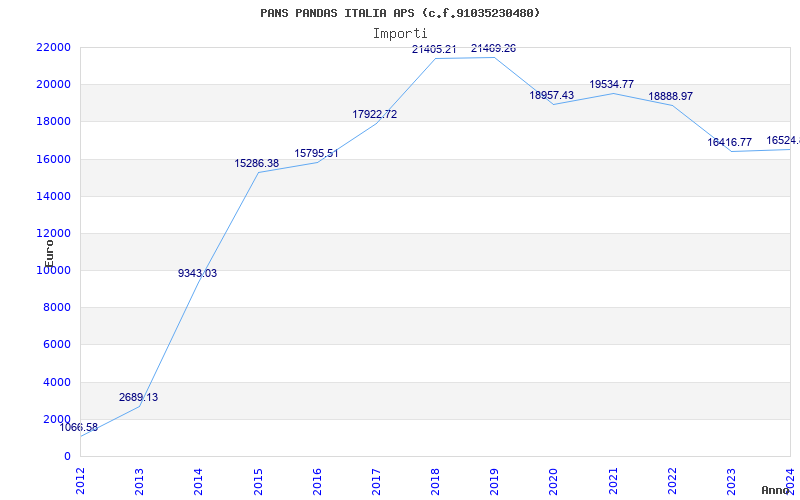Click y-axis value 16000

click(53, 159)
